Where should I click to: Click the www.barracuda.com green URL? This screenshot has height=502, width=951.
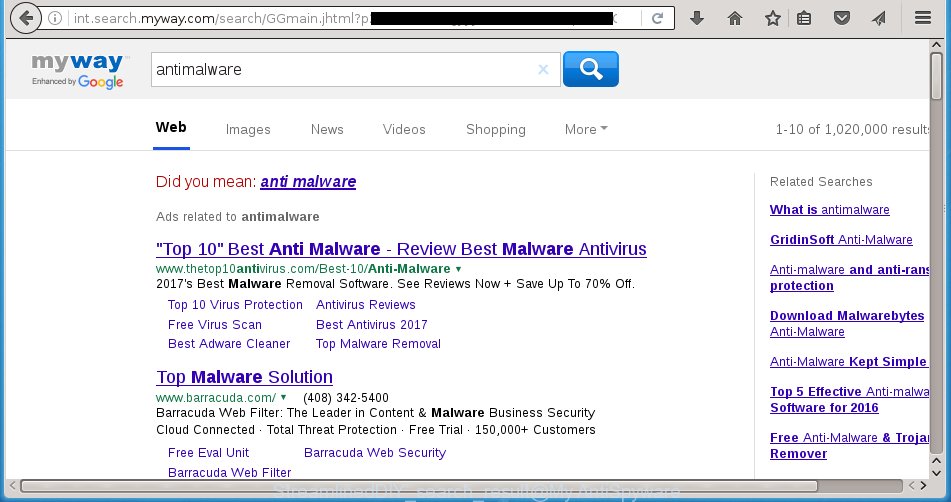(216, 398)
